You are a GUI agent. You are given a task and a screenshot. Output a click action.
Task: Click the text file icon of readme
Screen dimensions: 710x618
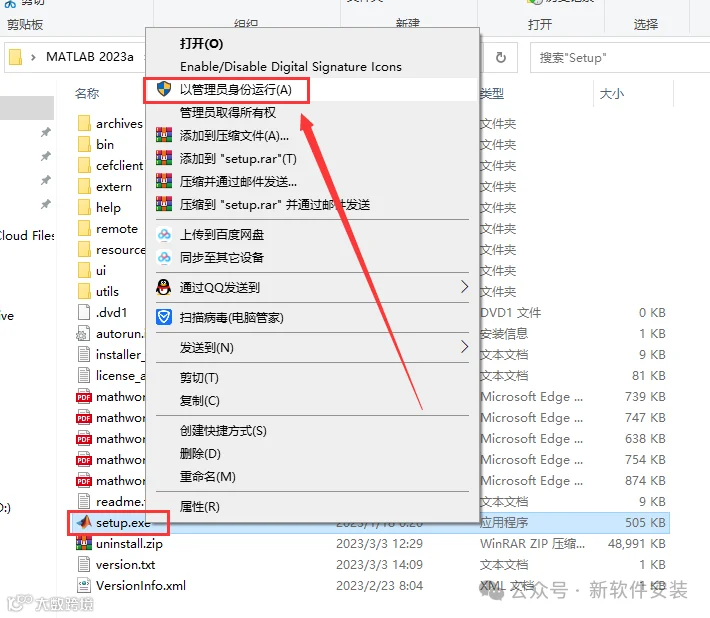[84, 501]
